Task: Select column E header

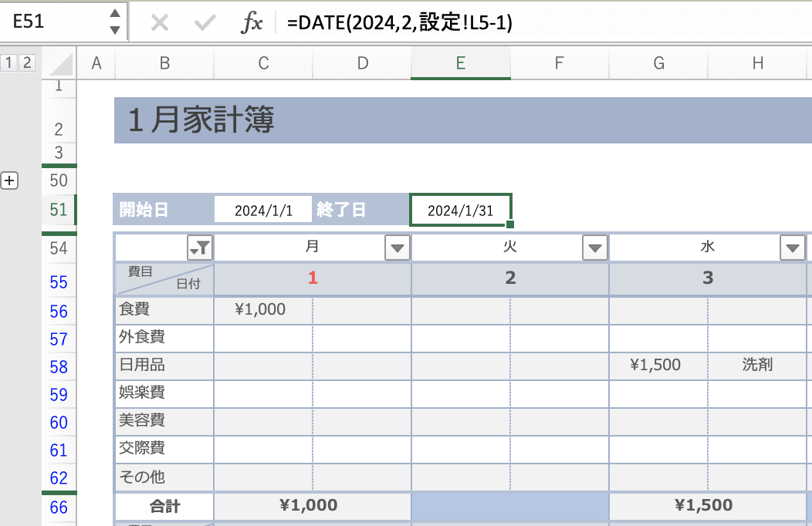Action: [x=461, y=64]
